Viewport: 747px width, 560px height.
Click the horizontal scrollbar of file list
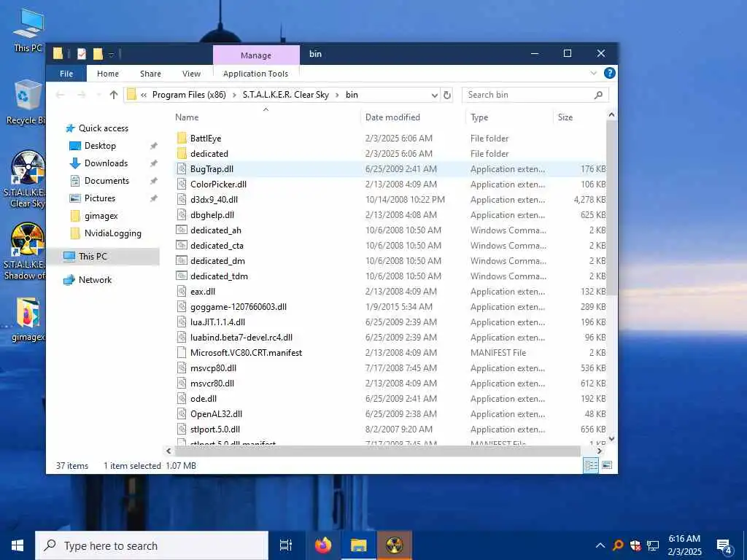pyautogui.click(x=377, y=451)
